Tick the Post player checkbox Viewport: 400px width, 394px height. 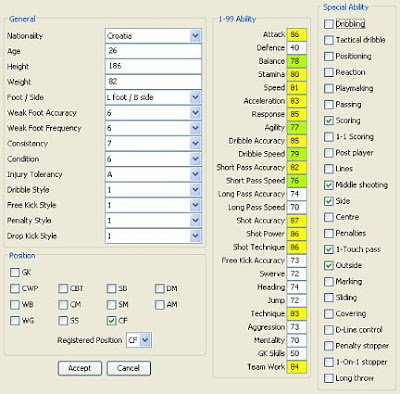pyautogui.click(x=329, y=153)
